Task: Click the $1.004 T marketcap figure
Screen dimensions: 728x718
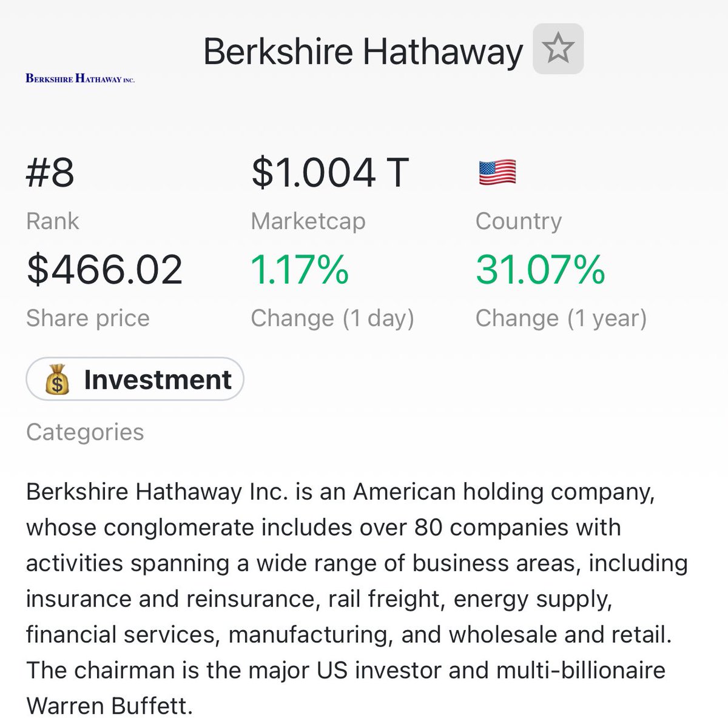Action: tap(330, 172)
